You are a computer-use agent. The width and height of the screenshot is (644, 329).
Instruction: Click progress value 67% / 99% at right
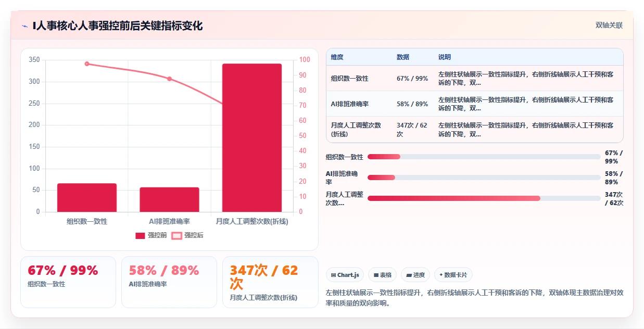(614, 157)
